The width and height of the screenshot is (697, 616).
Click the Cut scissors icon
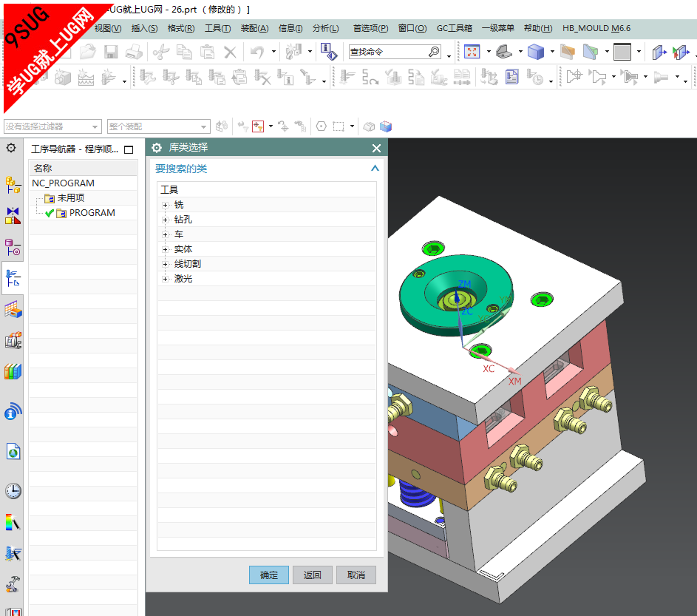161,52
